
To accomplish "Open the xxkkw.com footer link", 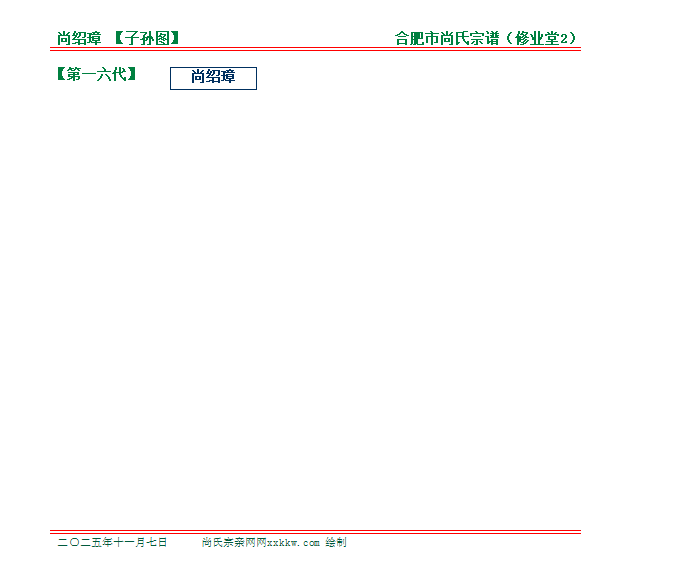I will (293, 543).
